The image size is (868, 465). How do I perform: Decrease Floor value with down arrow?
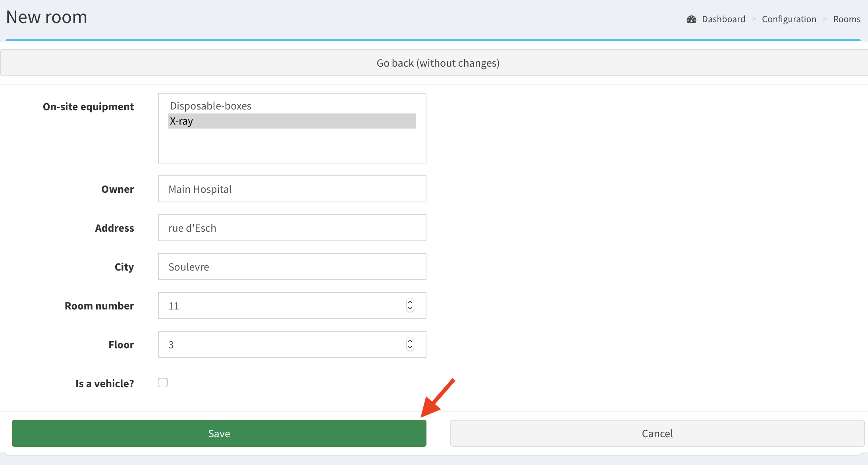[410, 348]
